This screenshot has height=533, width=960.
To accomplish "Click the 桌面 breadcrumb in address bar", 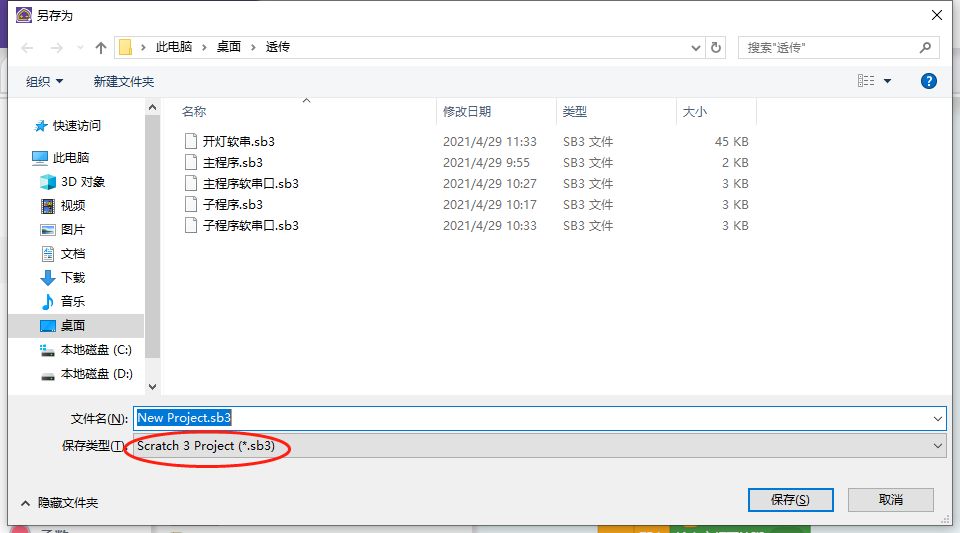I will coord(229,48).
